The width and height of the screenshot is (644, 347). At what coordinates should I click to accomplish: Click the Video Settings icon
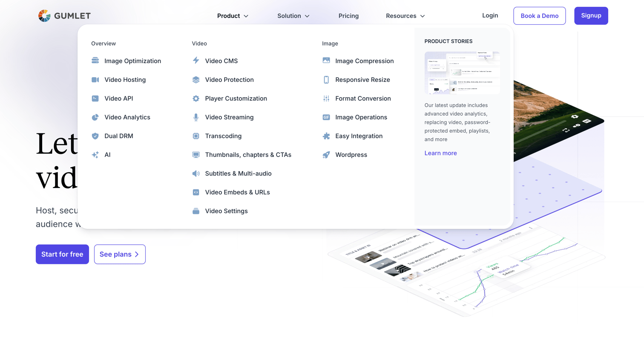pyautogui.click(x=196, y=211)
